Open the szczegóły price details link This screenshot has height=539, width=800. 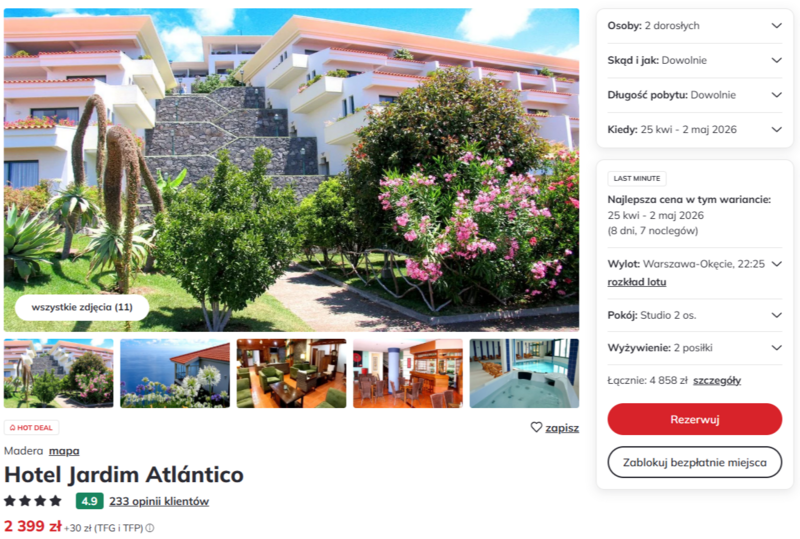pyautogui.click(x=717, y=381)
